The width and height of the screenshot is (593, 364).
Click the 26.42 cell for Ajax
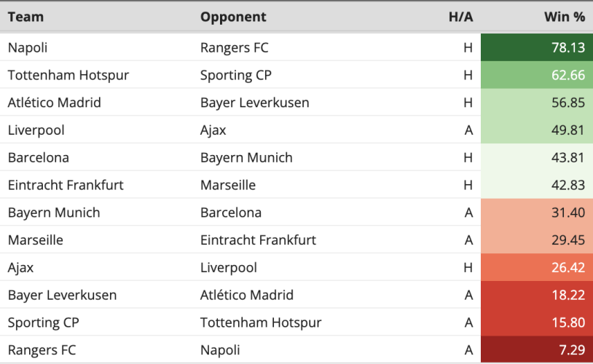click(537, 267)
